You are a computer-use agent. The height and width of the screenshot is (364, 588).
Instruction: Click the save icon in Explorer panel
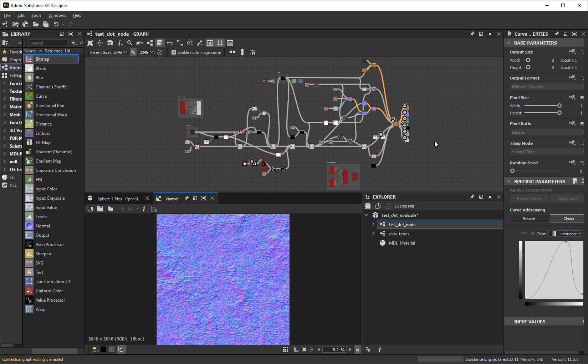(x=368, y=206)
